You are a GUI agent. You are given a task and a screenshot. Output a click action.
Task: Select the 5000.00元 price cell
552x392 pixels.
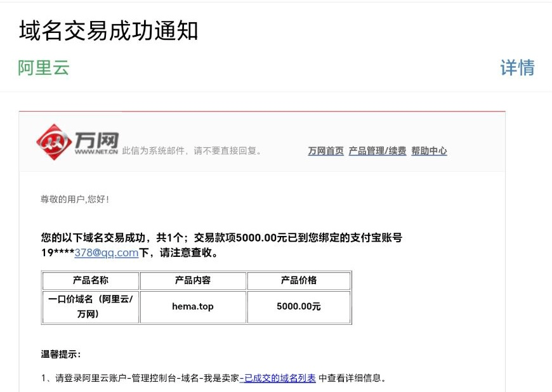tap(299, 306)
